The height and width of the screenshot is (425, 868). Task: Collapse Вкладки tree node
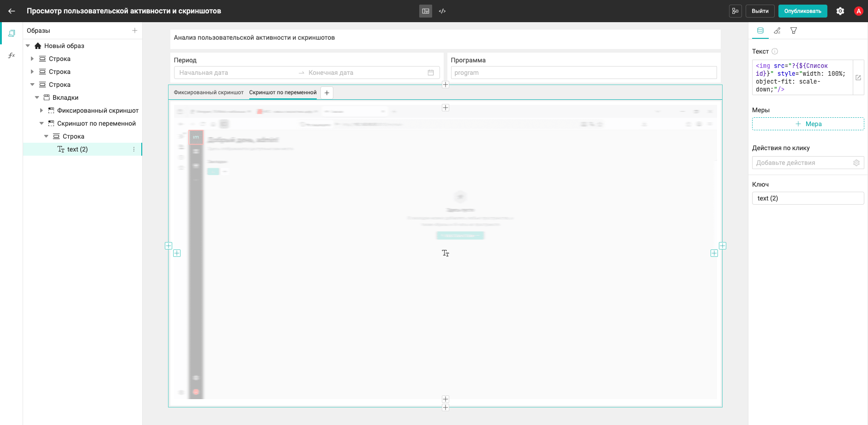[x=37, y=97]
